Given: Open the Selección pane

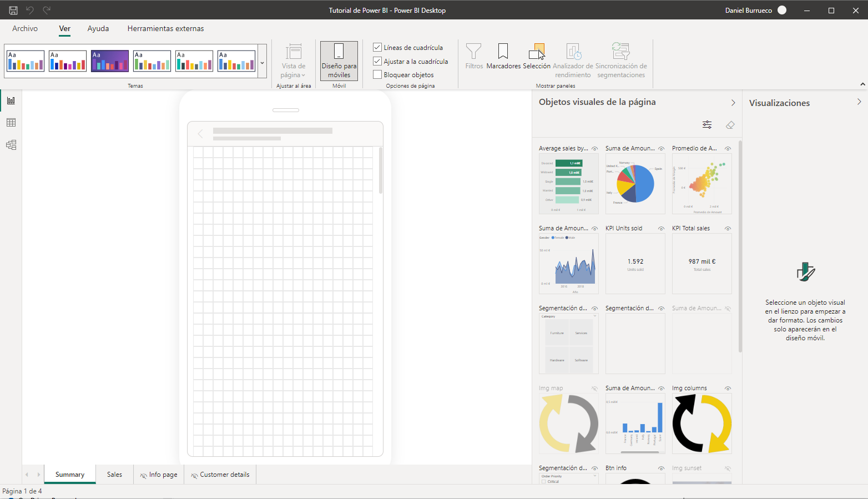Looking at the screenshot, I should (536, 57).
